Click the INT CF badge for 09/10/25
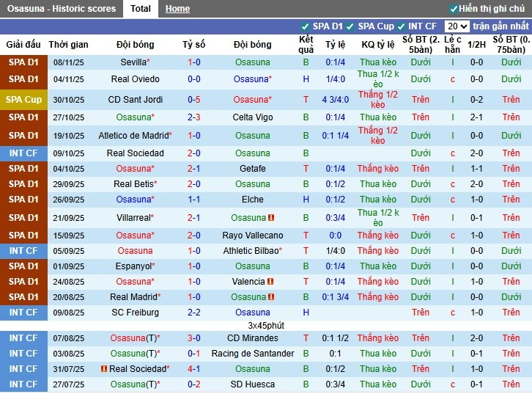The height and width of the screenshot is (394, 532). pos(23,153)
